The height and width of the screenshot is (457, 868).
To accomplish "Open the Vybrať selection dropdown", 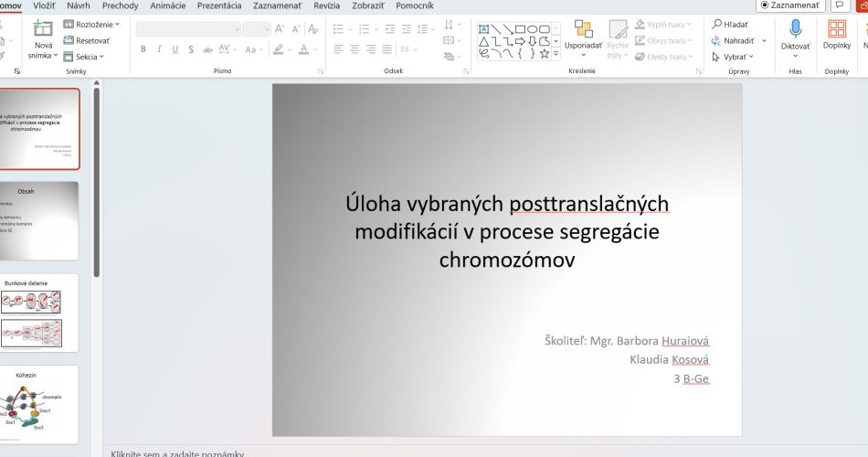I will pyautogui.click(x=733, y=57).
